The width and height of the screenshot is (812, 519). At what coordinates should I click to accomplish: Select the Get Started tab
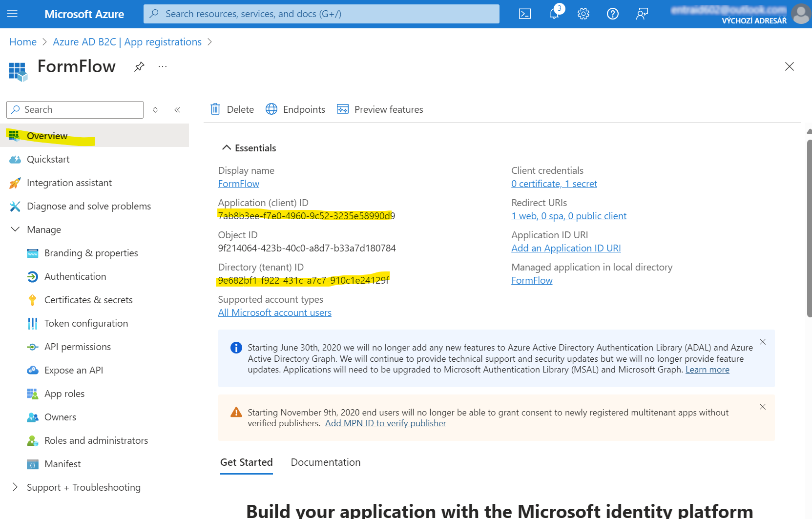(247, 462)
